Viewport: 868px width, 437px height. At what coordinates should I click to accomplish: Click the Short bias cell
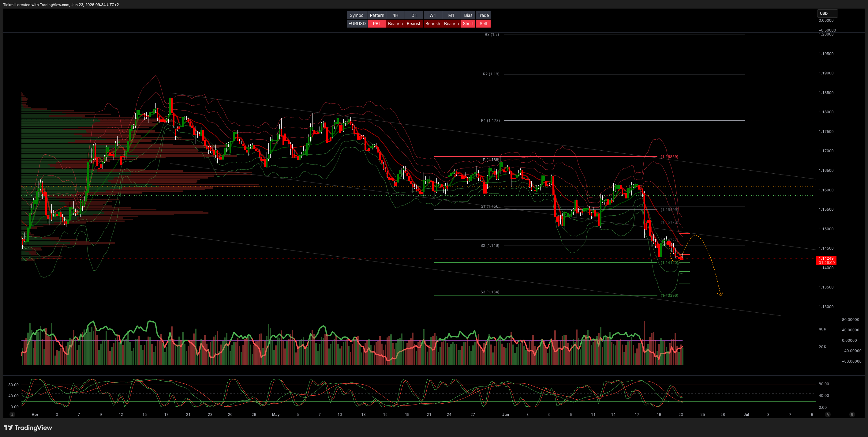[468, 24]
